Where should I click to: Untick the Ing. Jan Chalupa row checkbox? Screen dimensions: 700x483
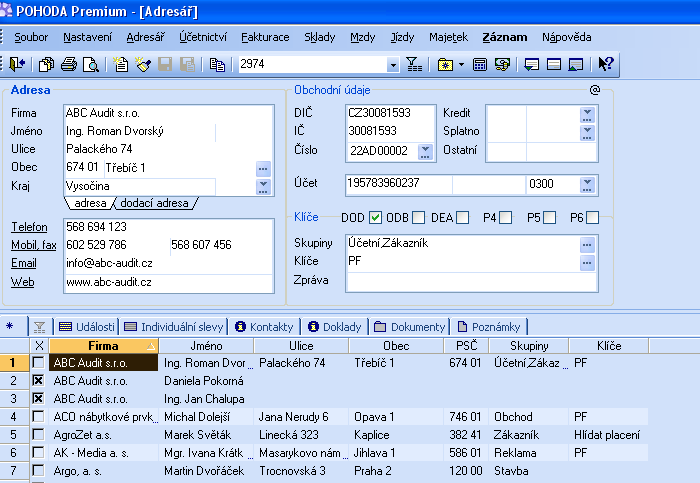point(38,398)
